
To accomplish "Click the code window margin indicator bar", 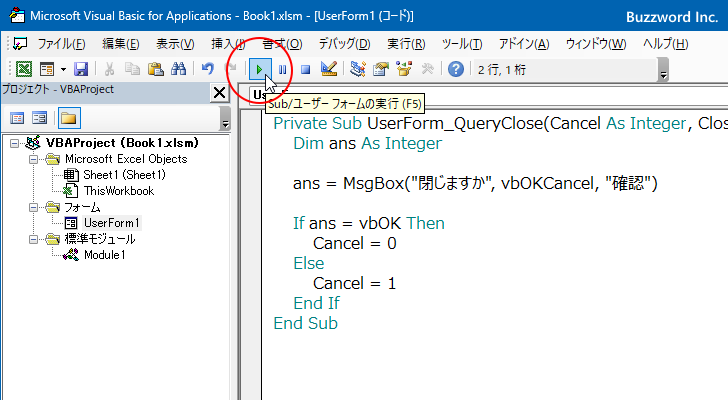I will (x=251, y=255).
